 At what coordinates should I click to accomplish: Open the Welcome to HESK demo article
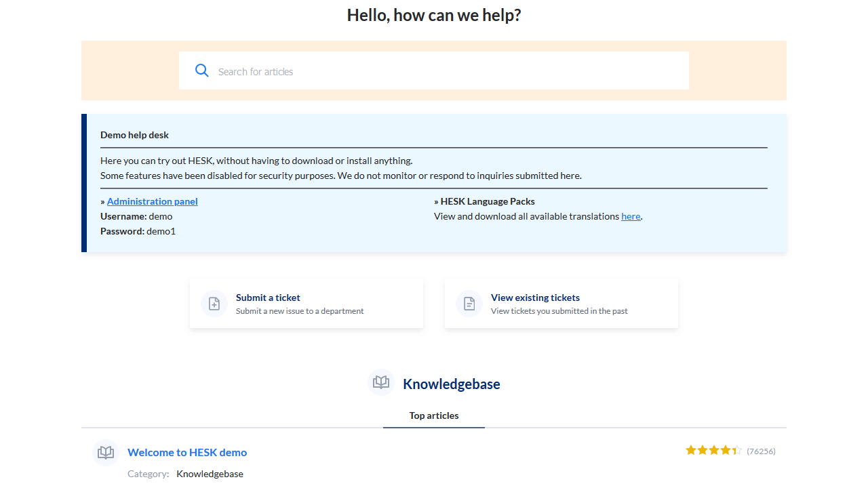coord(187,452)
